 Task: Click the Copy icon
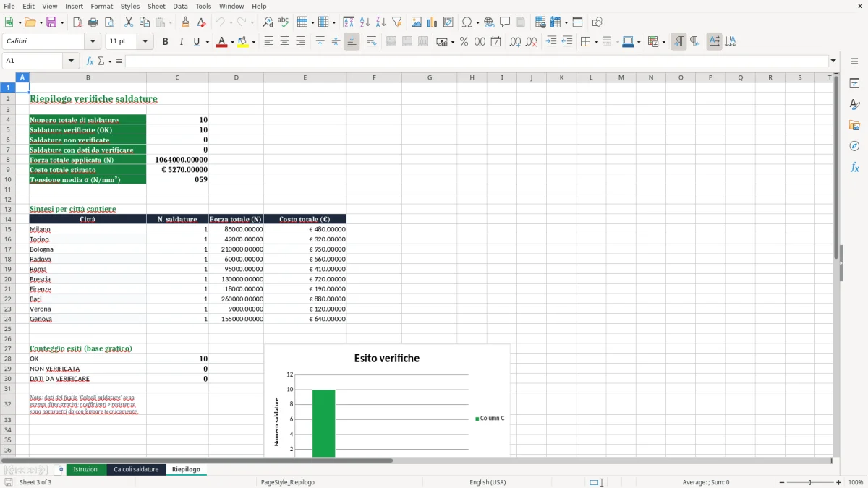145,22
